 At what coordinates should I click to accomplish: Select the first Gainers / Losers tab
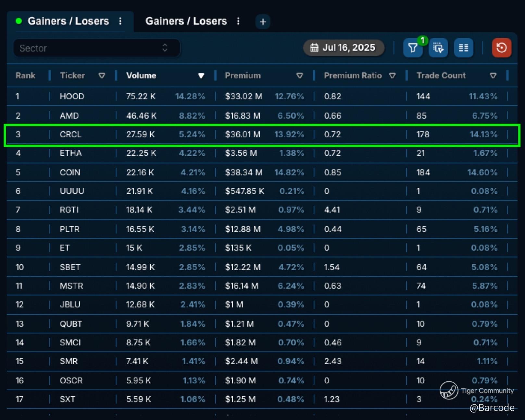tap(68, 21)
